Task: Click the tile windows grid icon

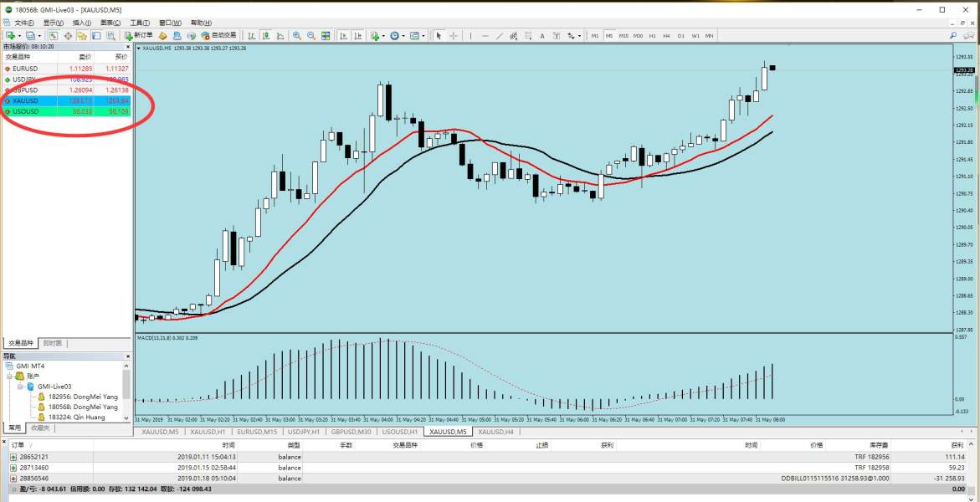Action: pos(326,36)
